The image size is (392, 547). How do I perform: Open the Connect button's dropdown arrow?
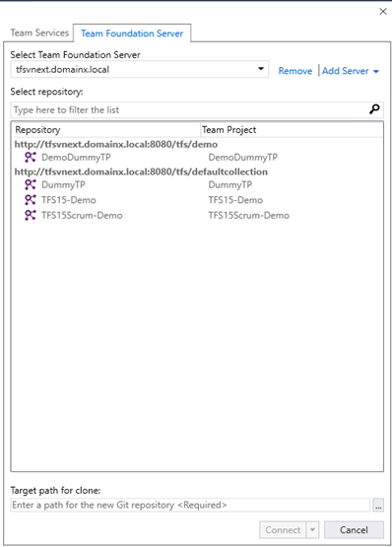(x=312, y=530)
